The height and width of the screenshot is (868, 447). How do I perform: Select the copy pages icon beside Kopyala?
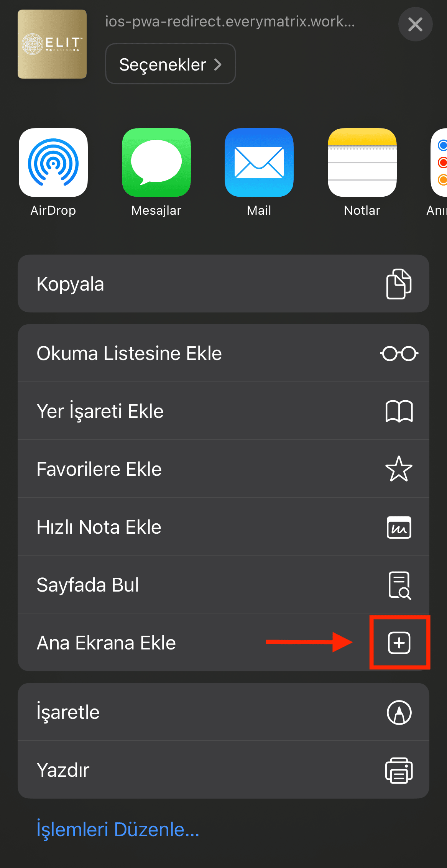point(399,283)
